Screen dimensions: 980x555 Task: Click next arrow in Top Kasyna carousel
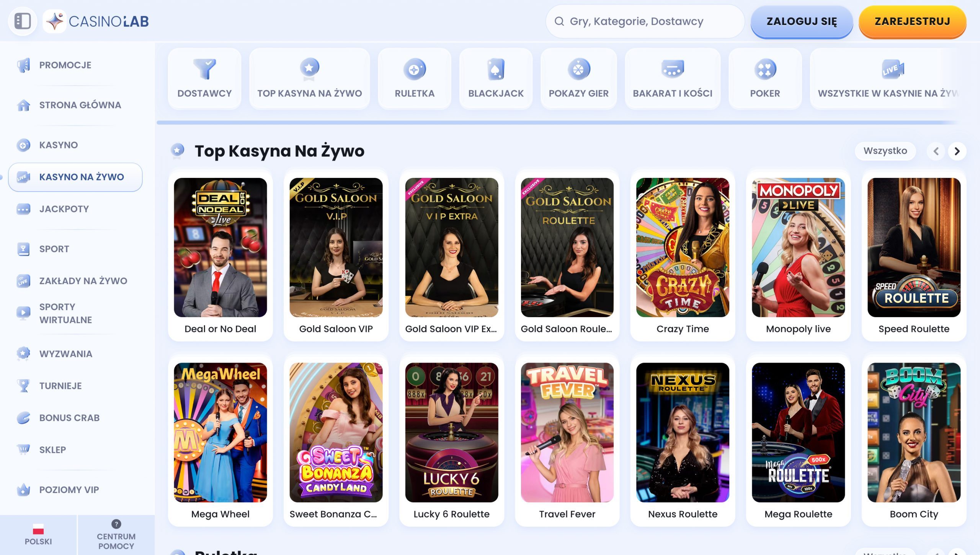957,151
